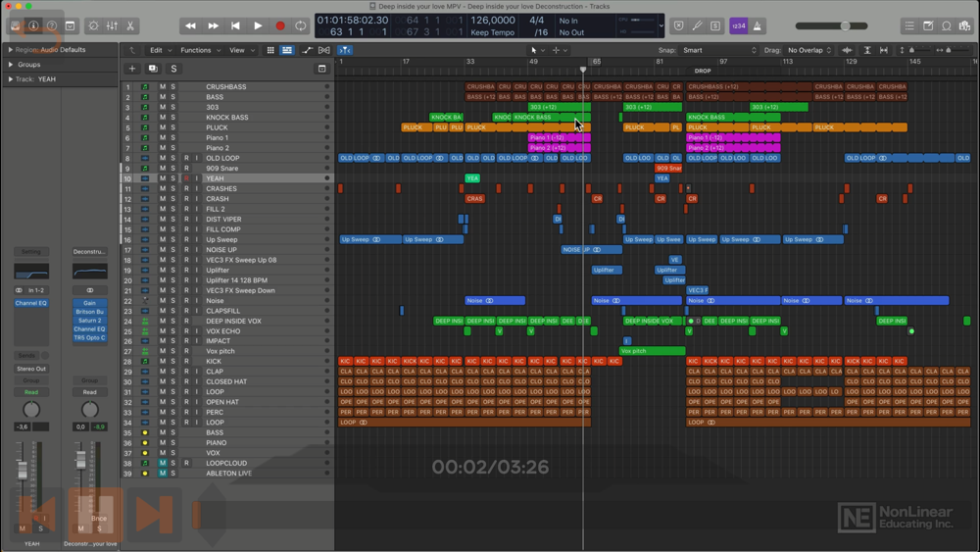Image resolution: width=980 pixels, height=552 pixels.
Task: Click the CRUSHBASS track instrument icon
Action: pyautogui.click(x=145, y=87)
